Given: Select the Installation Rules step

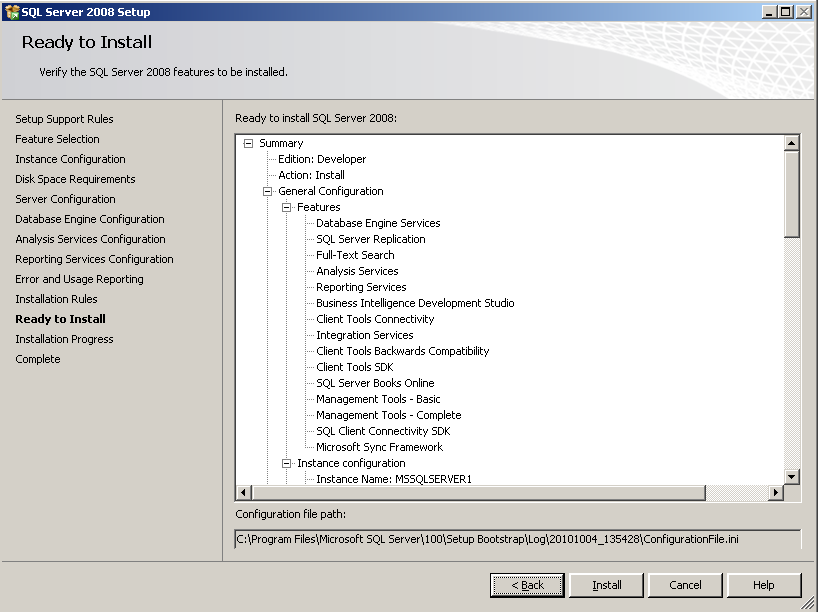Looking at the screenshot, I should tap(56, 299).
